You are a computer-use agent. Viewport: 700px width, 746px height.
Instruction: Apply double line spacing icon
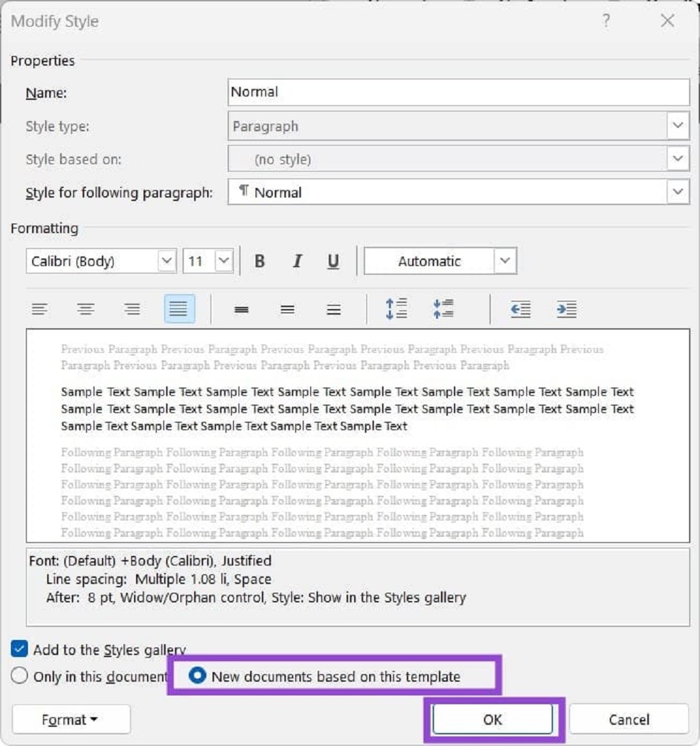pos(334,310)
